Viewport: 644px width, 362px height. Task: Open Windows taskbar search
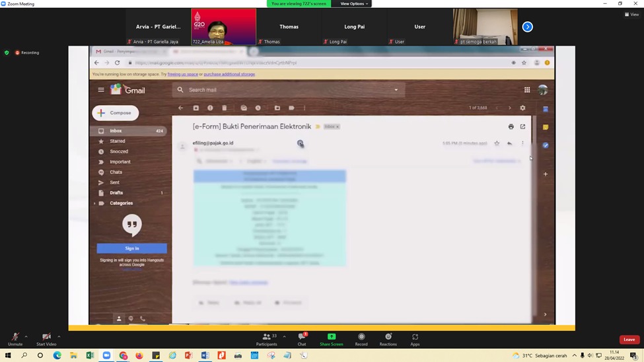click(24, 355)
